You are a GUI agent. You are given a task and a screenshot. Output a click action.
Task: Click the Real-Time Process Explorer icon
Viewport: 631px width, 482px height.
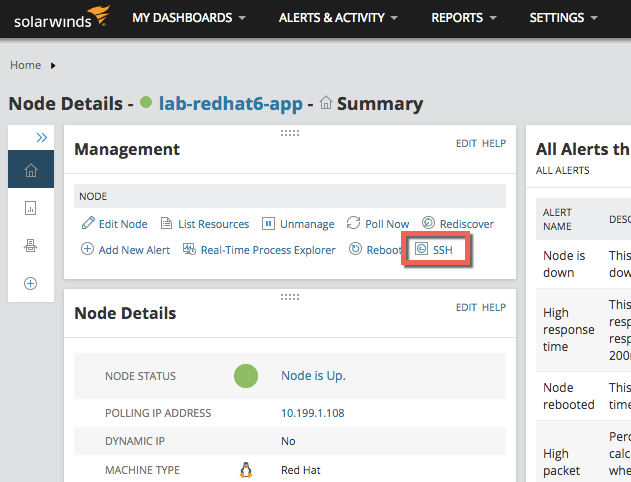click(189, 249)
